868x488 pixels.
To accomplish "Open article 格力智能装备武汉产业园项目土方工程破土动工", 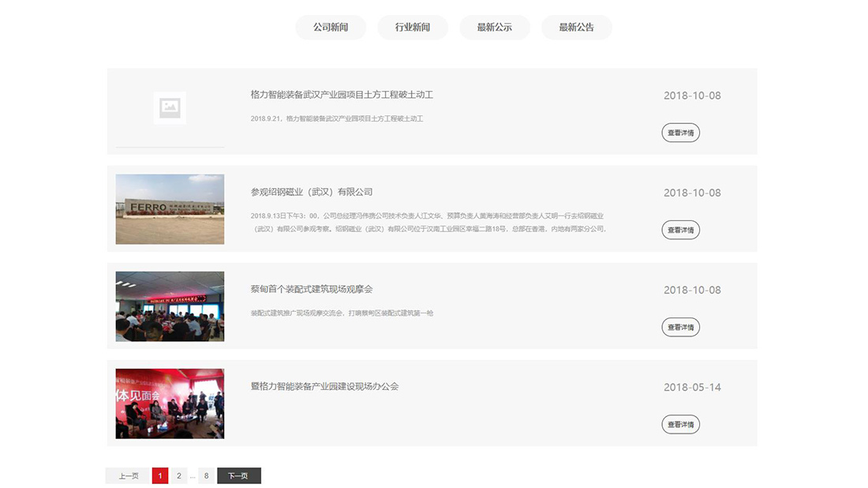I will (x=342, y=95).
